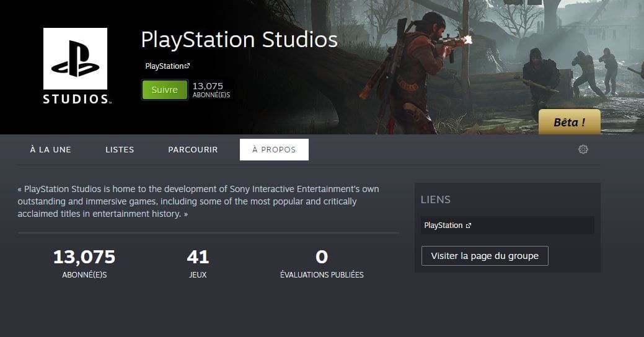Click the green Suivre button
The width and height of the screenshot is (644, 337).
coord(165,90)
